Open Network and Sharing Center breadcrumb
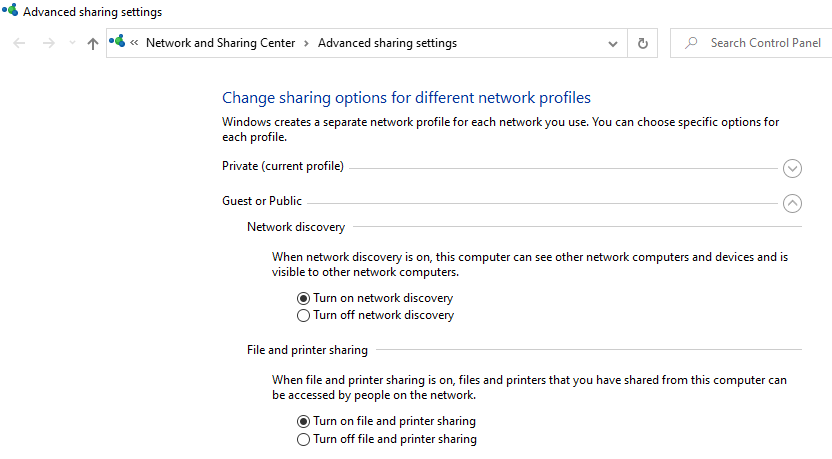Viewport: 832px width, 459px height. [x=220, y=43]
